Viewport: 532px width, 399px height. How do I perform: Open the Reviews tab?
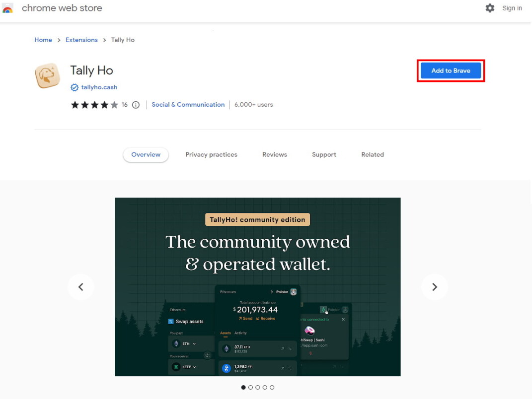click(275, 154)
